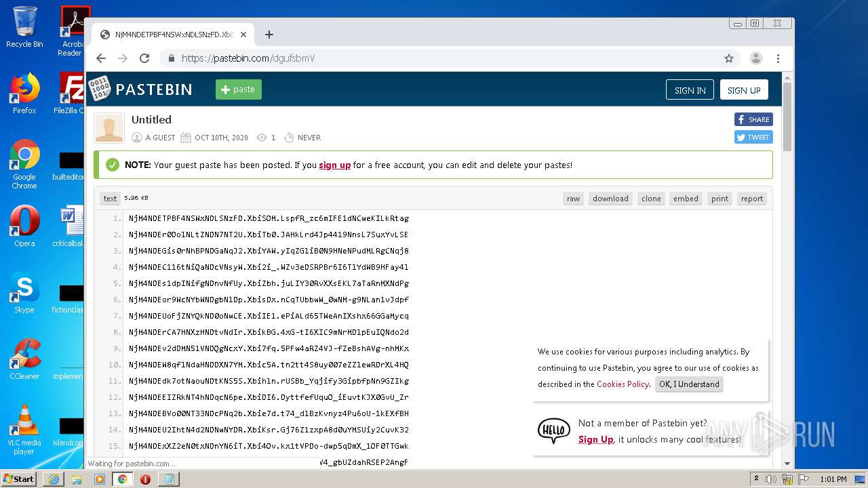
Task: Open the FileZilla desktop shortcut
Action: [70, 94]
